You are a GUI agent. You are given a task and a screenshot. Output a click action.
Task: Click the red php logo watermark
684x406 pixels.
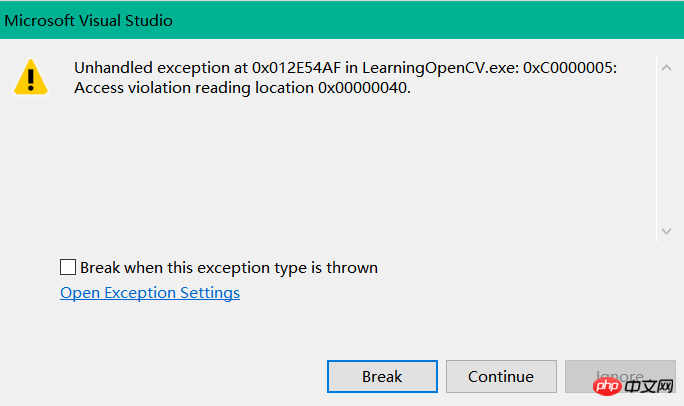pos(607,386)
